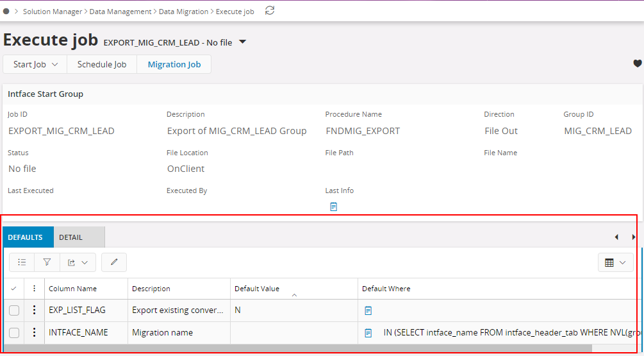Click the heart favorite icon

pyautogui.click(x=637, y=64)
